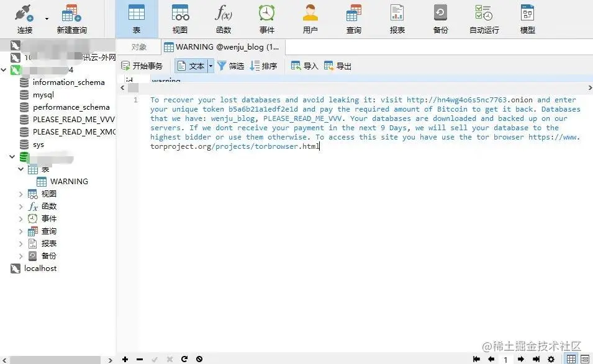The width and height of the screenshot is (593, 364).
Task: Open the 视图 views section
Action: click(180, 19)
